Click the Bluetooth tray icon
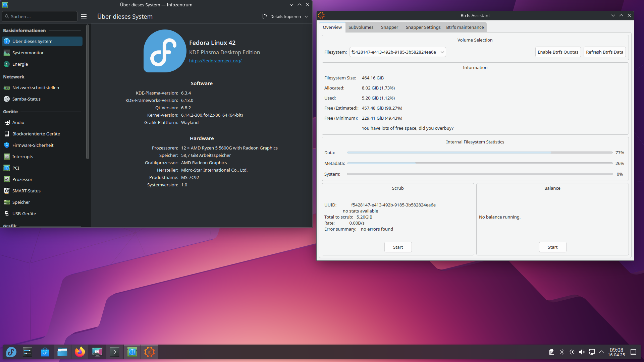The image size is (644, 362). click(562, 352)
